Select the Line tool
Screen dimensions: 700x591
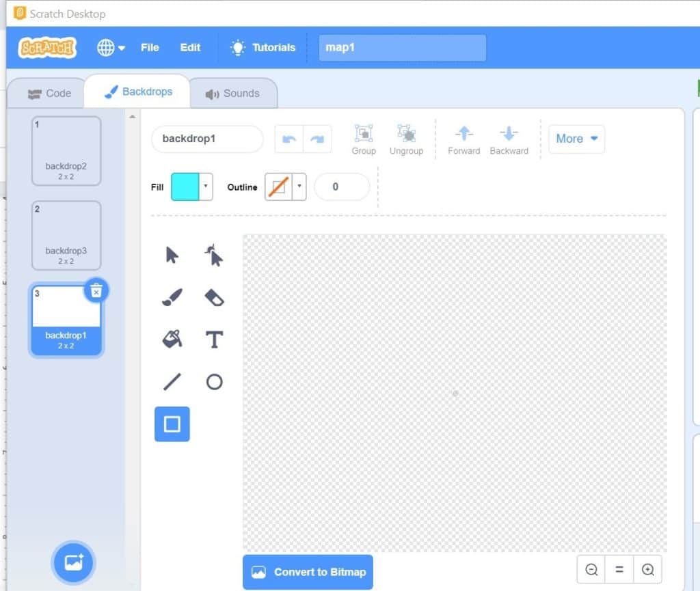coord(172,382)
